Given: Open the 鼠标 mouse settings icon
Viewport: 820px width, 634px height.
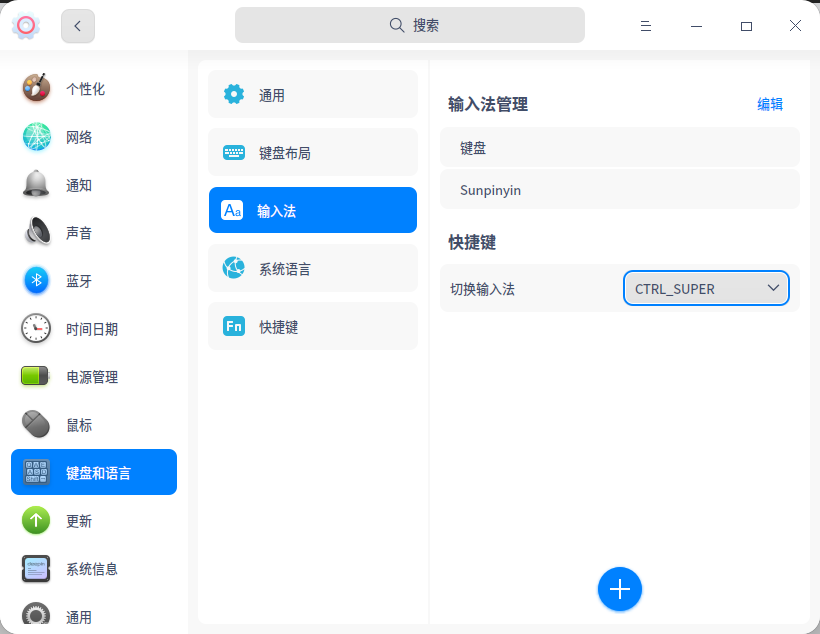Looking at the screenshot, I should (x=36, y=425).
